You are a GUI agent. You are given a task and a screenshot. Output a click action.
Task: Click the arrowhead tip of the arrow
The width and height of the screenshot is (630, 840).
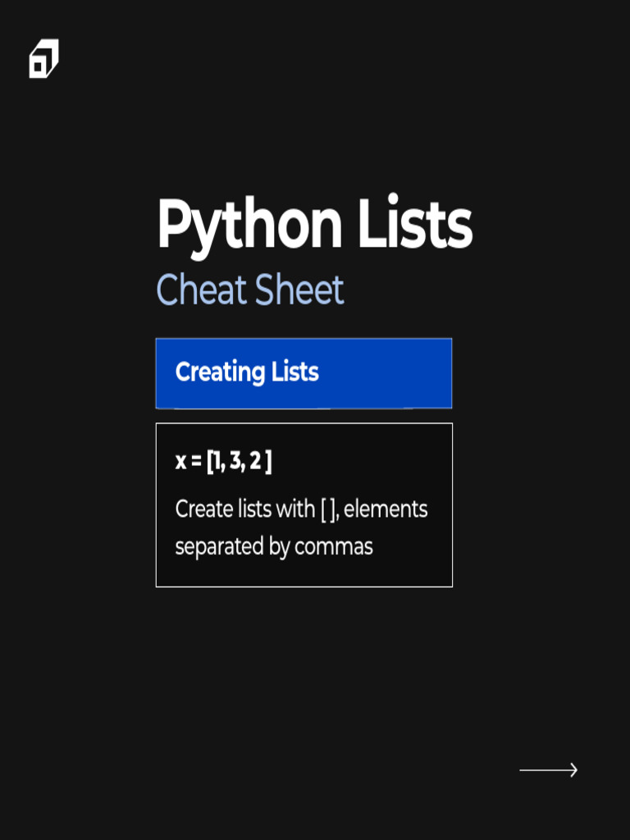[x=575, y=769]
